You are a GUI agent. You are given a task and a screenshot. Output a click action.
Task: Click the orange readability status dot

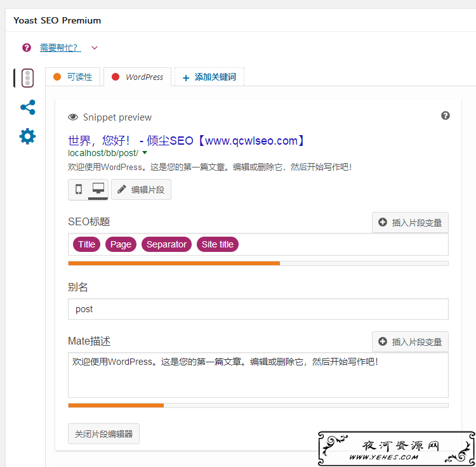[57, 77]
